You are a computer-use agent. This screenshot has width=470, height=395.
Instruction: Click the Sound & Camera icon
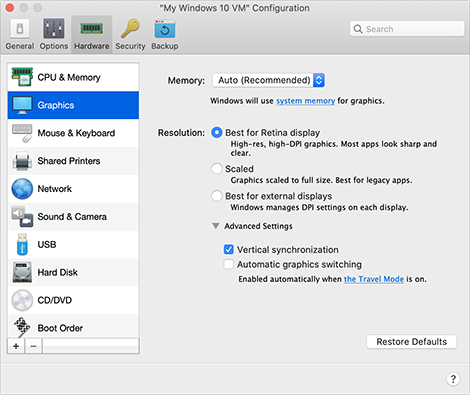pos(22,217)
